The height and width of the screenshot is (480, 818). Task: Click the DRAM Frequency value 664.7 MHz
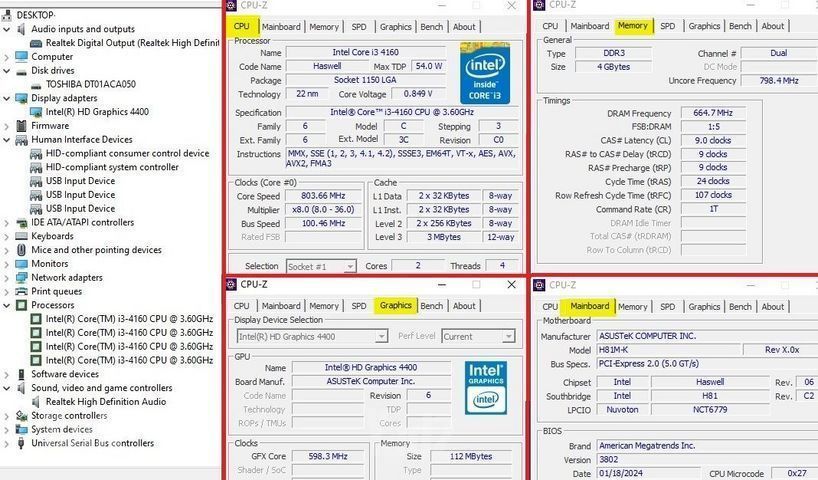click(x=713, y=113)
